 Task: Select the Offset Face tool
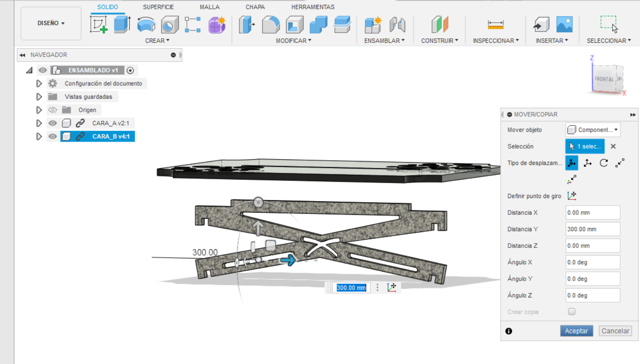342,25
